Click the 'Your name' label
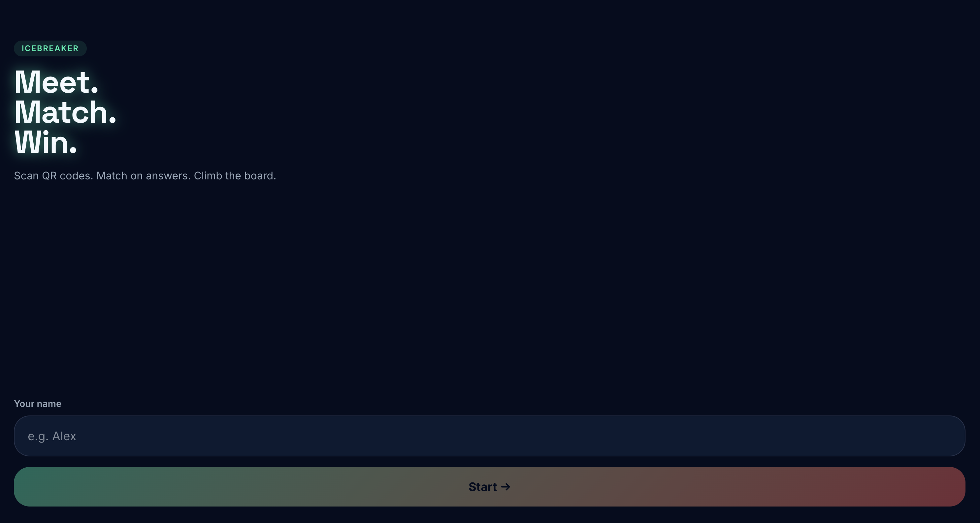This screenshot has width=980, height=523. point(38,404)
